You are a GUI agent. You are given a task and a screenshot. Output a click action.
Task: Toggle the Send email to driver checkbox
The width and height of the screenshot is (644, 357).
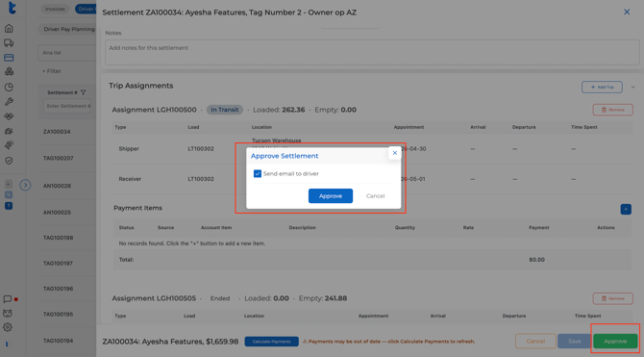point(258,173)
